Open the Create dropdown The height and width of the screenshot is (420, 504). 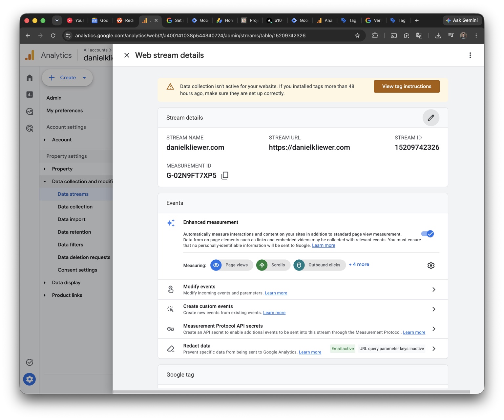point(67,78)
